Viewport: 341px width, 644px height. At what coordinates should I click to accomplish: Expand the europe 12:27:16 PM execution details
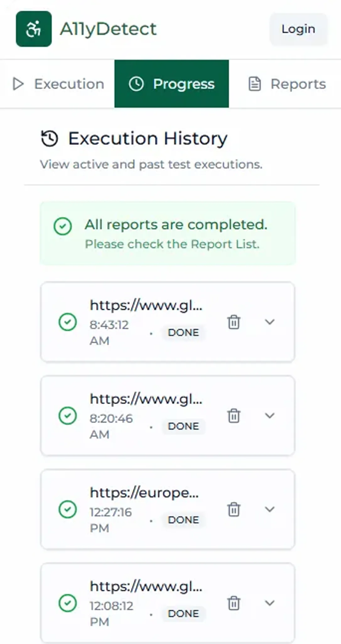point(270,509)
